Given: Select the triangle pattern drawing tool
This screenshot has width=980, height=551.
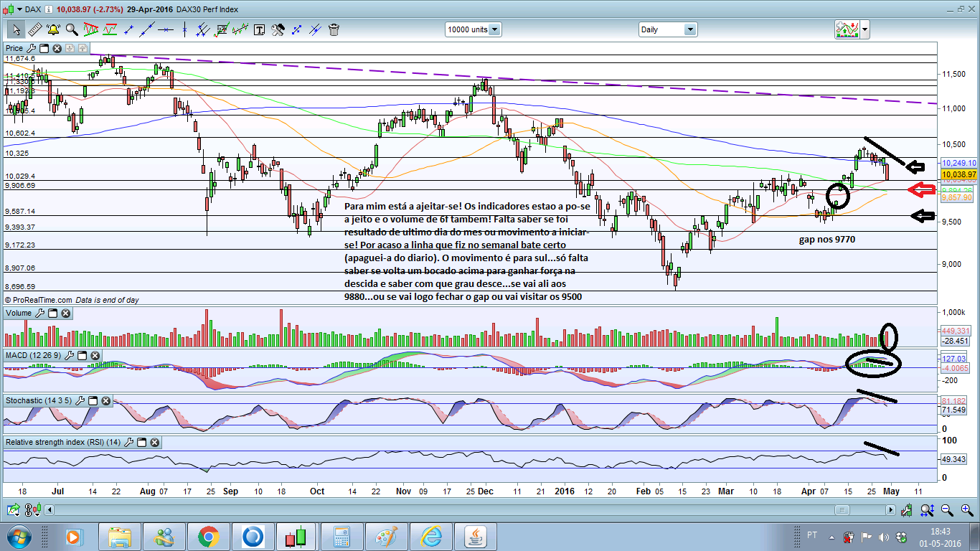Looking at the screenshot, I should (91, 29).
